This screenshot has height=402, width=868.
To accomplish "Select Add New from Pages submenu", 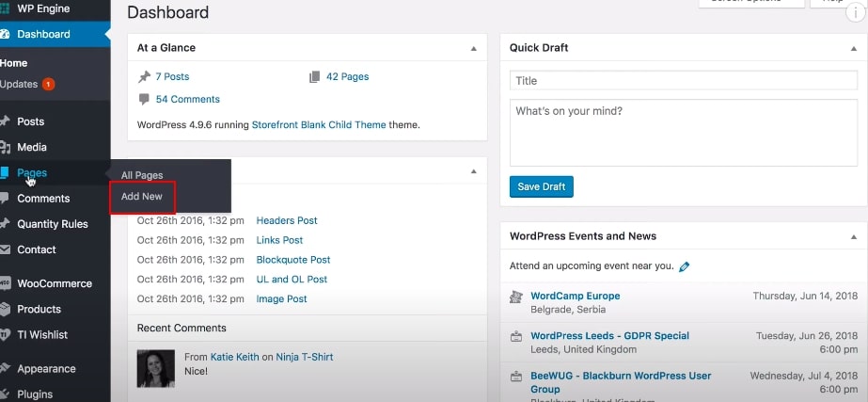I will 141,197.
